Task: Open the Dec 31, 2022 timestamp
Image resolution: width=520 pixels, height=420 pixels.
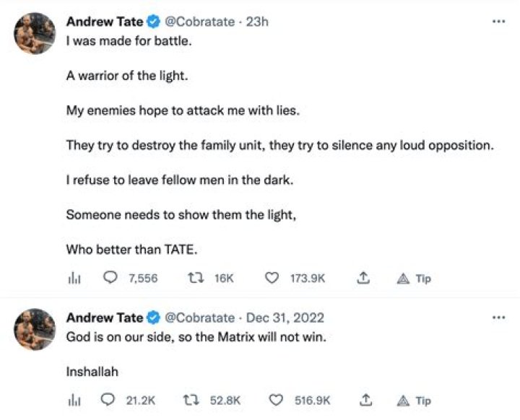Action: [286, 318]
